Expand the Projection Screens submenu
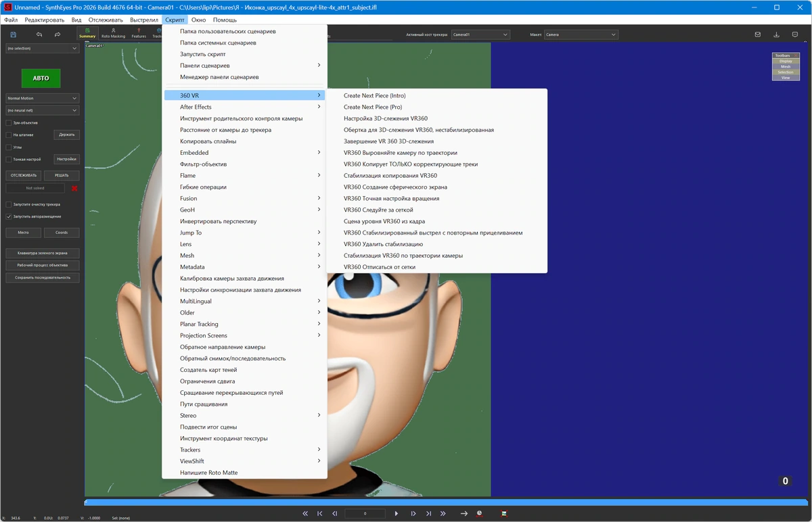 pos(244,335)
